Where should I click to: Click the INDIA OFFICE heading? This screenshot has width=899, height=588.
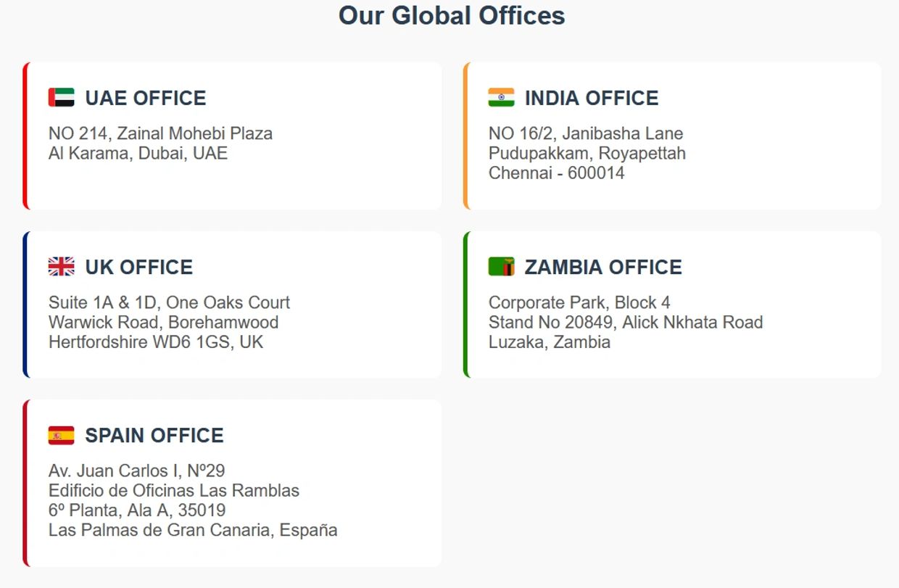591,98
